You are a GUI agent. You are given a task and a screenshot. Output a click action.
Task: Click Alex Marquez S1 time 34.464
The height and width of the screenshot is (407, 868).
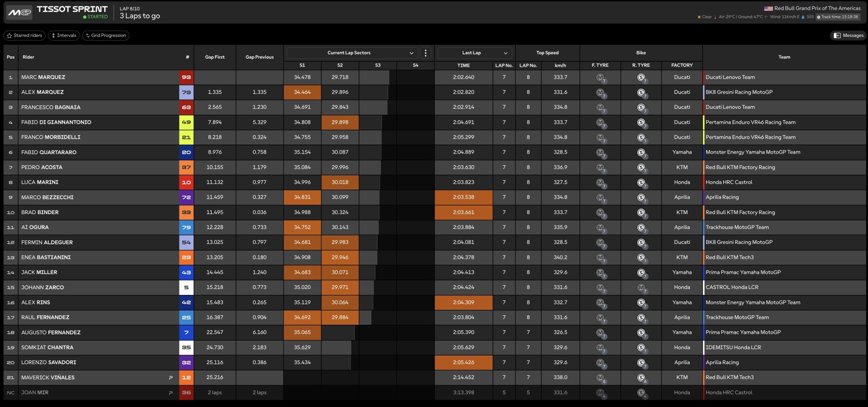[x=302, y=92]
